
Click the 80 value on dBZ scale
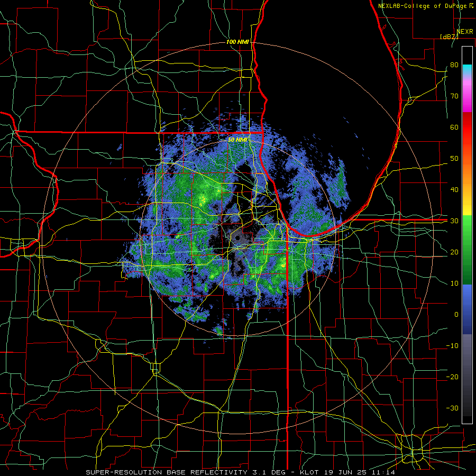(x=454, y=65)
